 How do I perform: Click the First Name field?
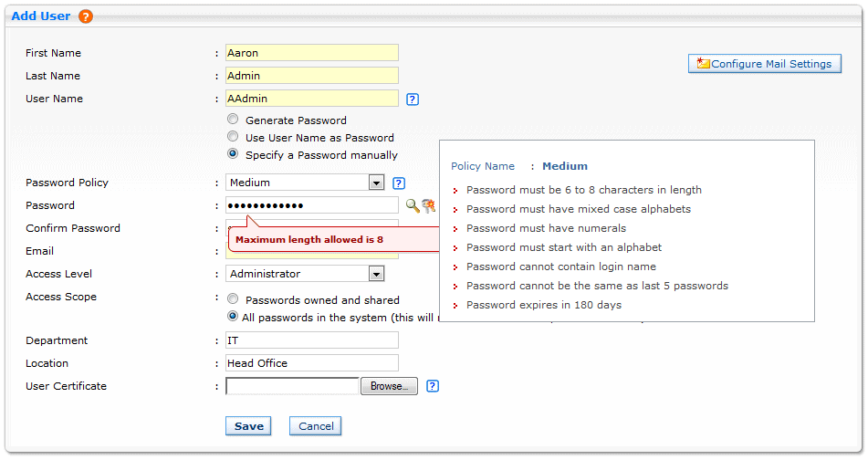[x=312, y=53]
